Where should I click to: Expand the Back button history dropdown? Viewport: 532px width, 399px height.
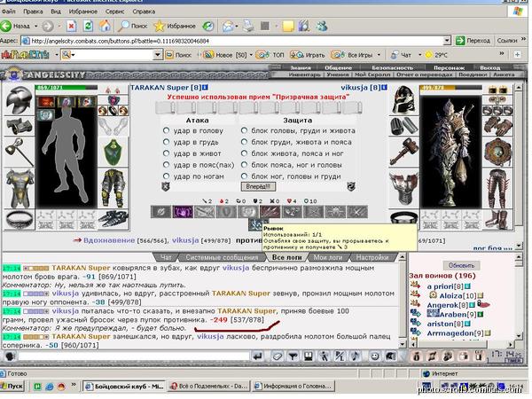pyautogui.click(x=35, y=26)
